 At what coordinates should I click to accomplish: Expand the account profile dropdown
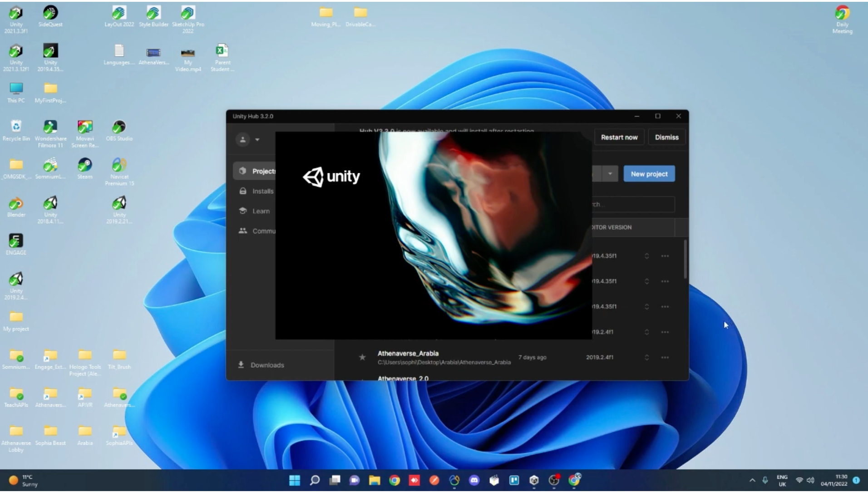pyautogui.click(x=248, y=139)
